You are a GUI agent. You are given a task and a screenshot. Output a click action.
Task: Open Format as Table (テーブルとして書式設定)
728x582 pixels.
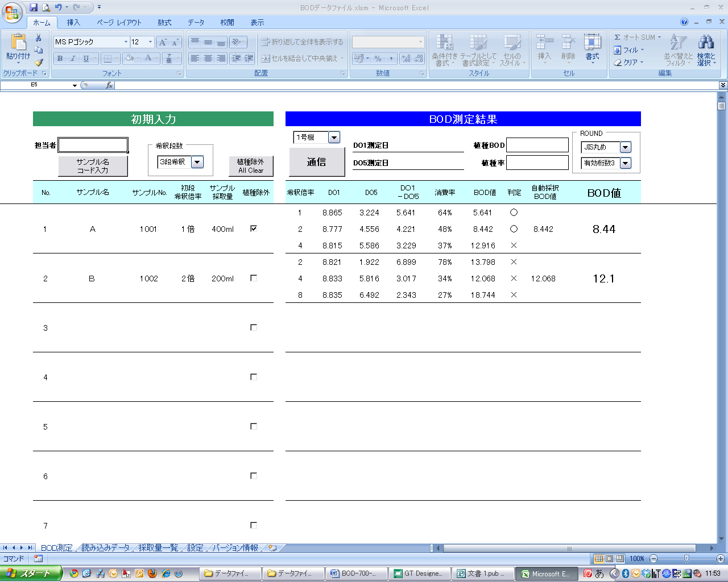(x=478, y=50)
